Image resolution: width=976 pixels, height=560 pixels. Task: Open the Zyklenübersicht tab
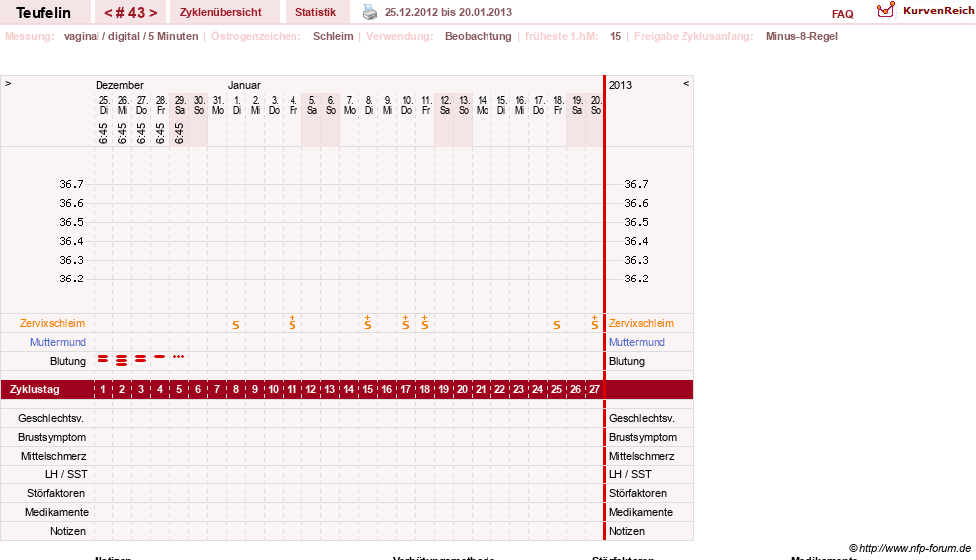coord(220,12)
